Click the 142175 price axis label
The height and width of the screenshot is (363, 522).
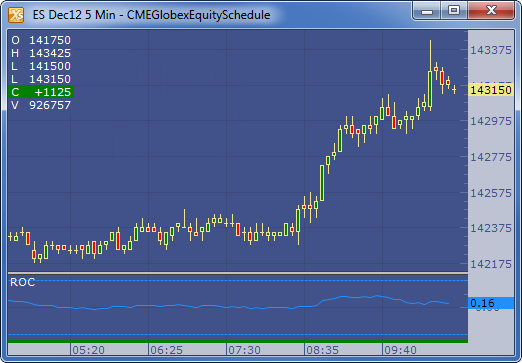point(491,264)
